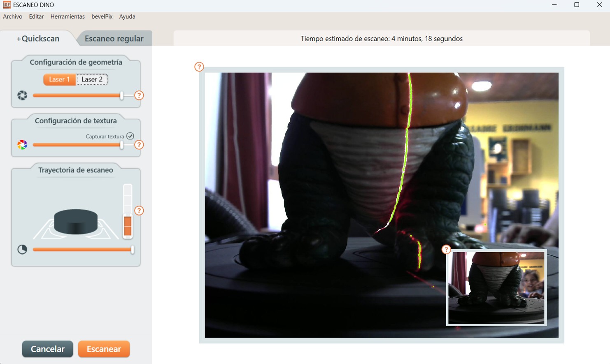This screenshot has height=364, width=610.
Task: Open help for the laser camera preview
Action: 199,67
